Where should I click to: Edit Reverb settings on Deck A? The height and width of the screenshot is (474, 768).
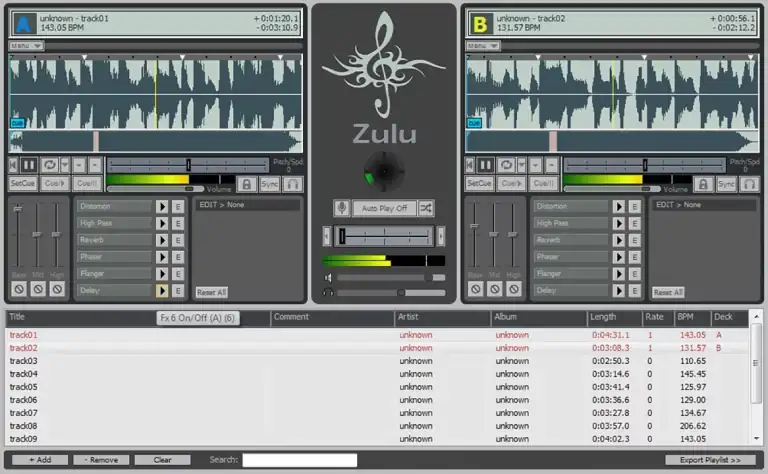pyautogui.click(x=178, y=240)
